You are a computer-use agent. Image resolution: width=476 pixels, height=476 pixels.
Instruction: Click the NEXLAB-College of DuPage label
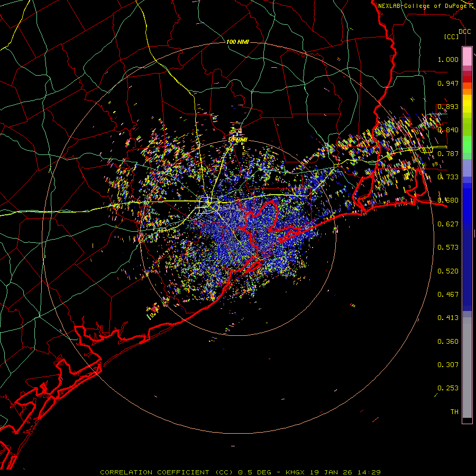coord(423,6)
